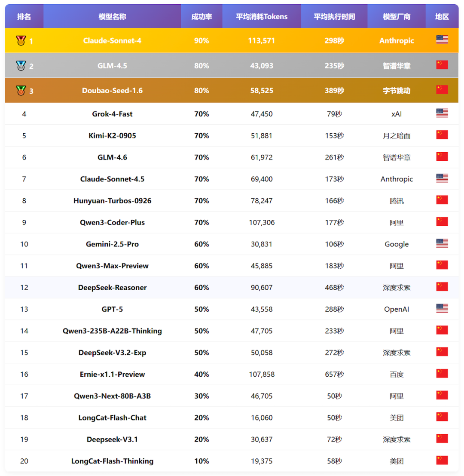This screenshot has height=476, width=464.
Task: Sort by the 平均消耗Tokens column header
Action: pos(262,17)
